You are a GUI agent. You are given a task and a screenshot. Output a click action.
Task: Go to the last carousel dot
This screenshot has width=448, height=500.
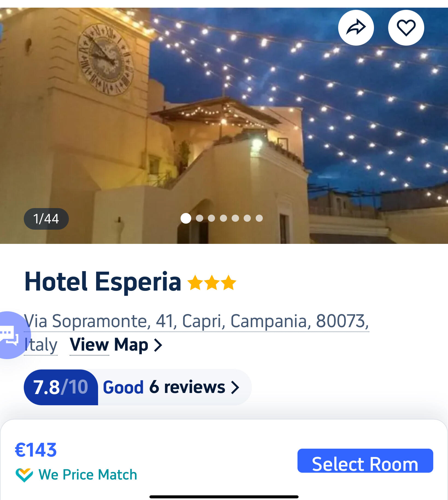[259, 218]
